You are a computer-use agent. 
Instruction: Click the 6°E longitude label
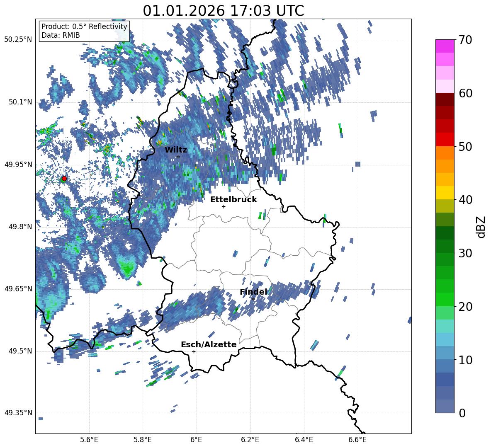tap(196, 440)
